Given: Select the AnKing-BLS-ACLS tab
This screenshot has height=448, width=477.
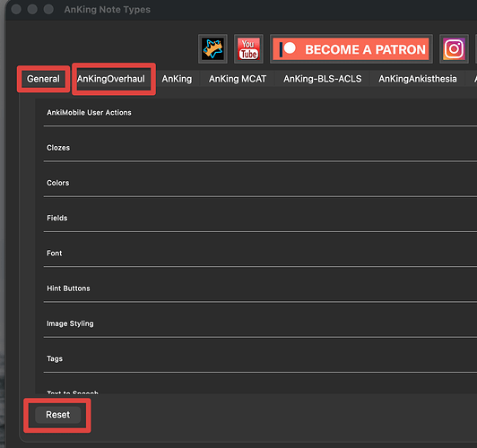Looking at the screenshot, I should point(323,79).
